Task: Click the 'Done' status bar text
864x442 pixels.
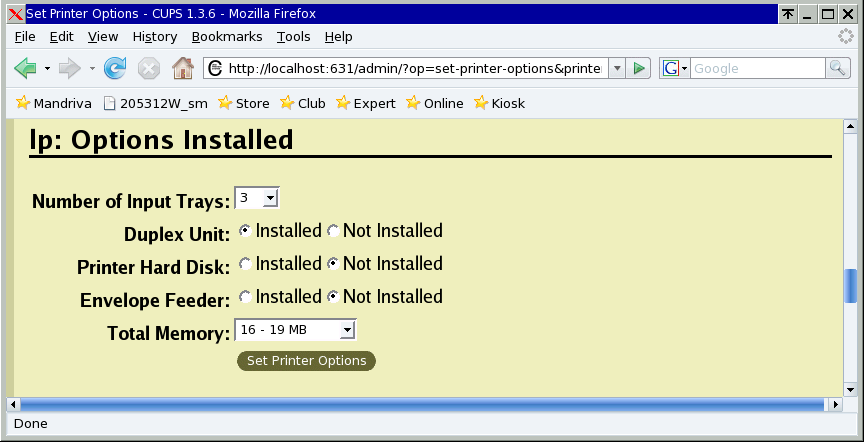Action: [x=30, y=423]
